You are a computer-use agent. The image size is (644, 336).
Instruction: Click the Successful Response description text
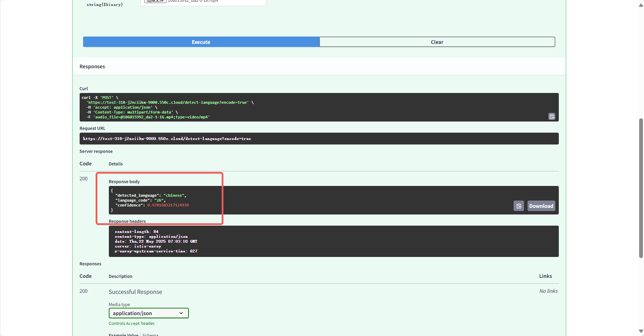(x=135, y=292)
